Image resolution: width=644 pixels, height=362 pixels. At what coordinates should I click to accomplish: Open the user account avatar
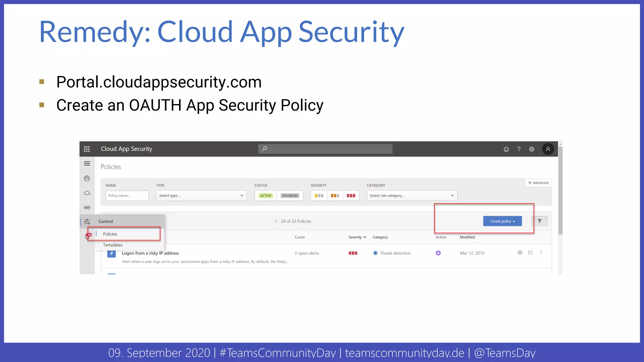coord(548,149)
